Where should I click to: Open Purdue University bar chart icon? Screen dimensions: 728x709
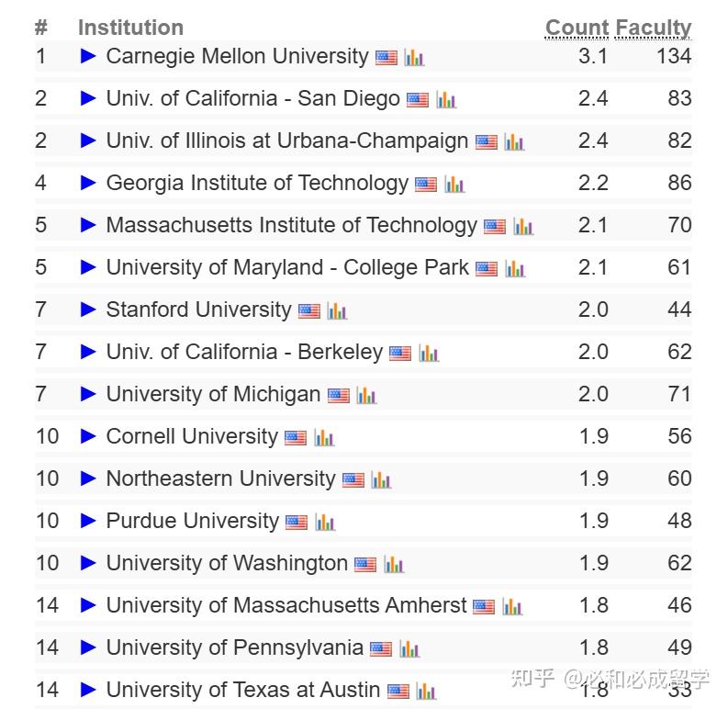pyautogui.click(x=325, y=523)
